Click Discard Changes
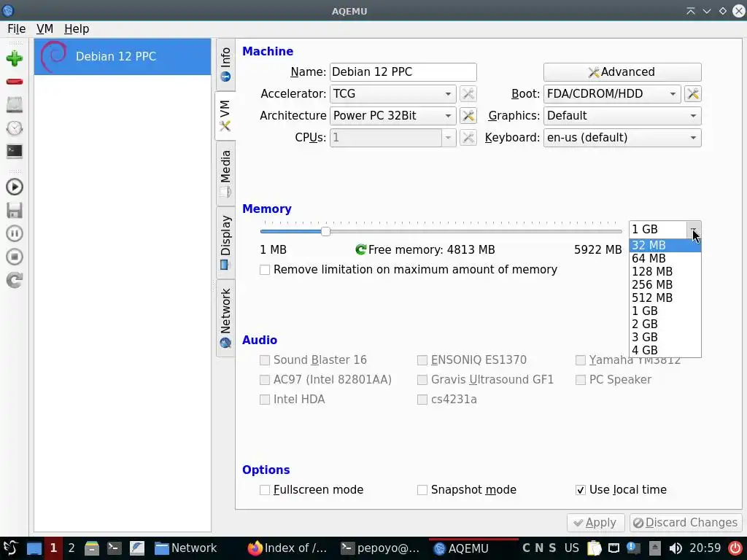Image resolution: width=747 pixels, height=560 pixels. coord(686,523)
